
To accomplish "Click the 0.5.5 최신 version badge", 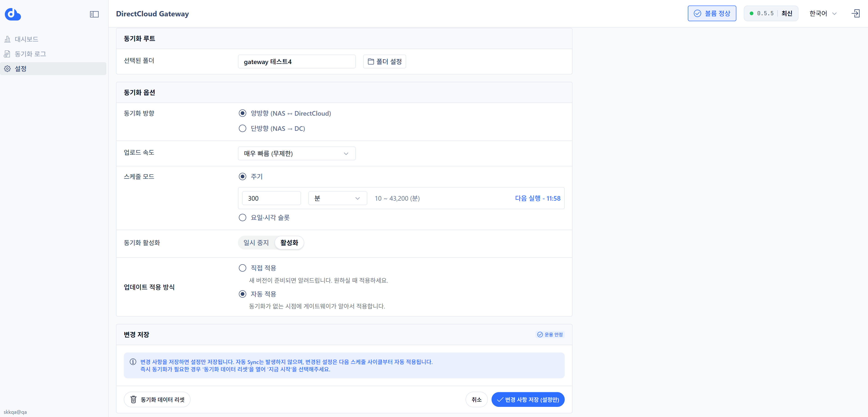I will (771, 14).
